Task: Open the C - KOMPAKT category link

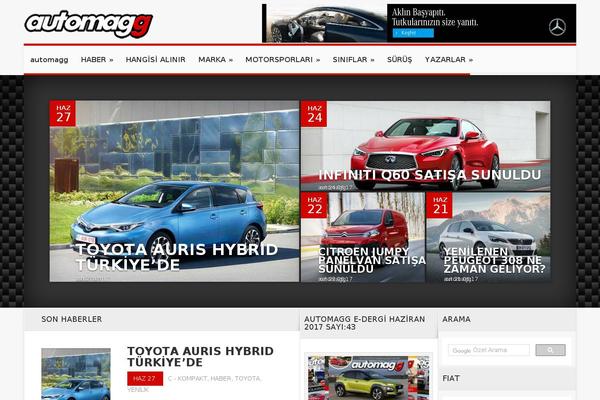Action: click(188, 379)
